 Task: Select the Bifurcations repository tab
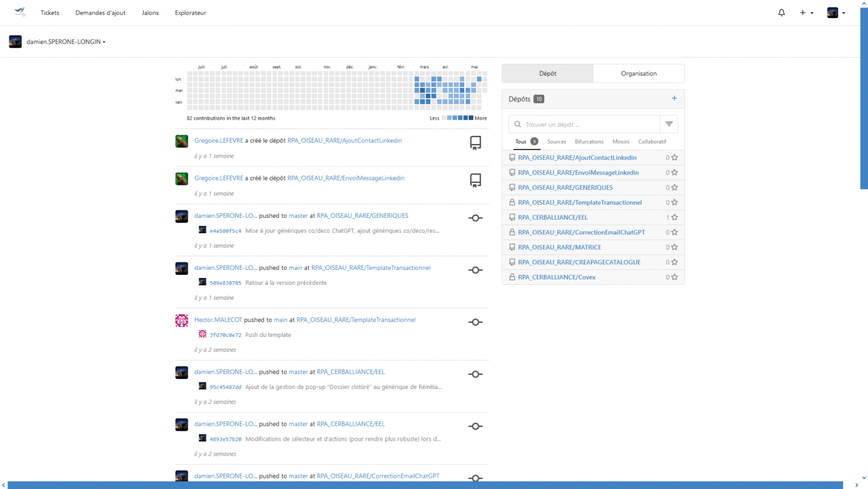(x=589, y=141)
